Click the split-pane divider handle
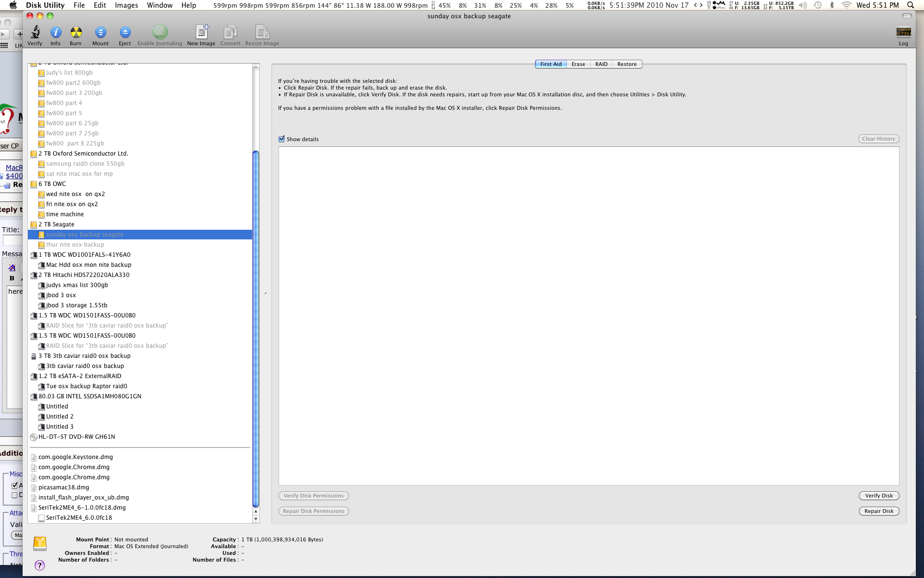This screenshot has height=578, width=924. tap(266, 293)
